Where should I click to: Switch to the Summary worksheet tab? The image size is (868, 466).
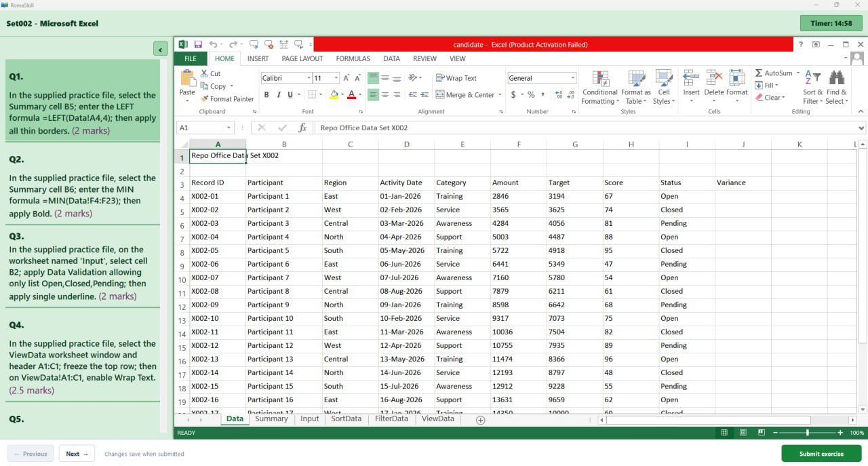(271, 419)
